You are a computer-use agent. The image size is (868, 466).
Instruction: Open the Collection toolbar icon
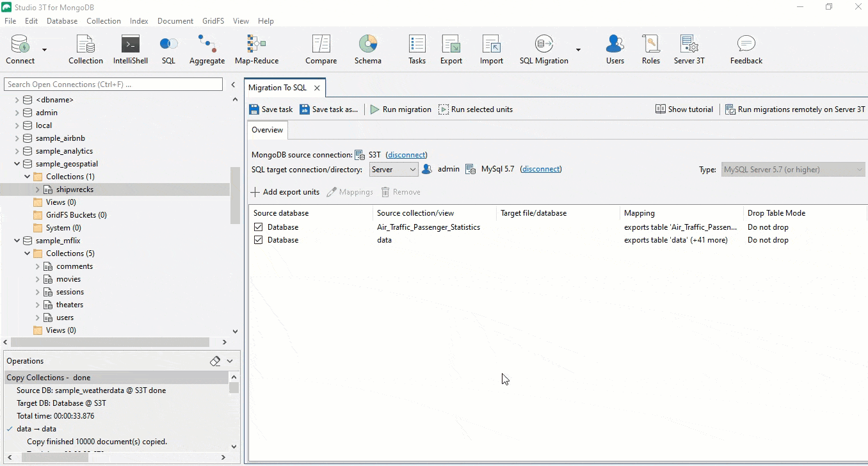[86, 50]
